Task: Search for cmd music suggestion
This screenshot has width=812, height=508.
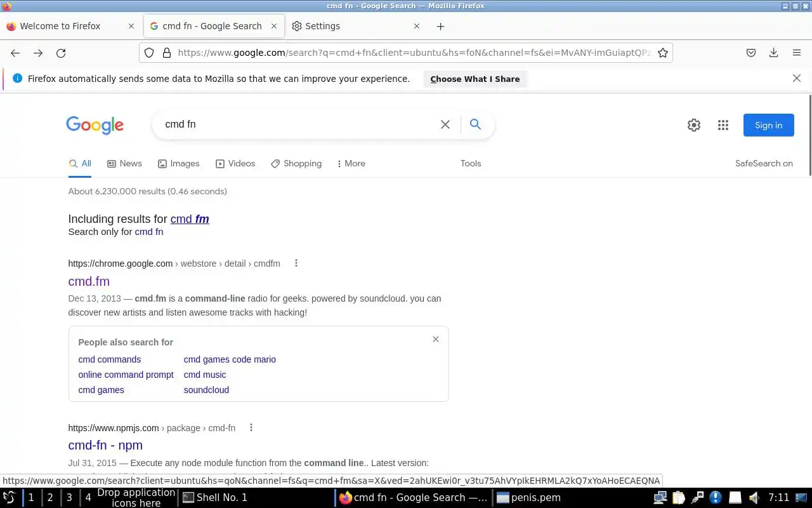Action: coord(205,375)
